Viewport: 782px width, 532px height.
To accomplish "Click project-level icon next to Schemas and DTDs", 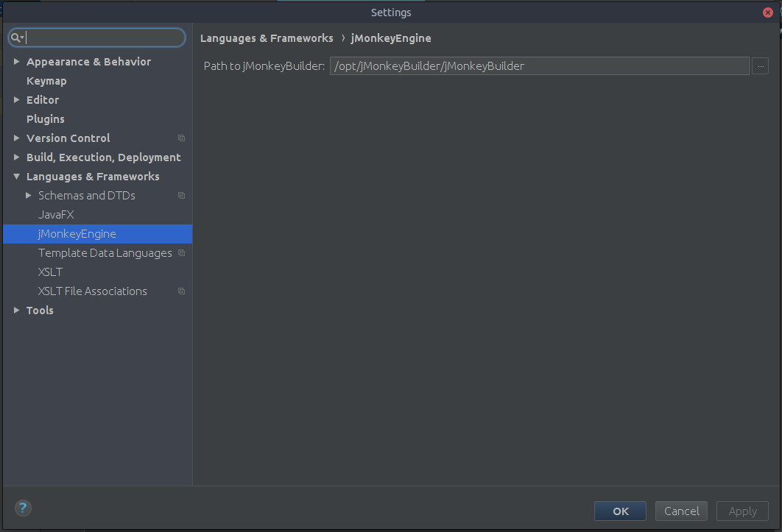I will pyautogui.click(x=182, y=196).
